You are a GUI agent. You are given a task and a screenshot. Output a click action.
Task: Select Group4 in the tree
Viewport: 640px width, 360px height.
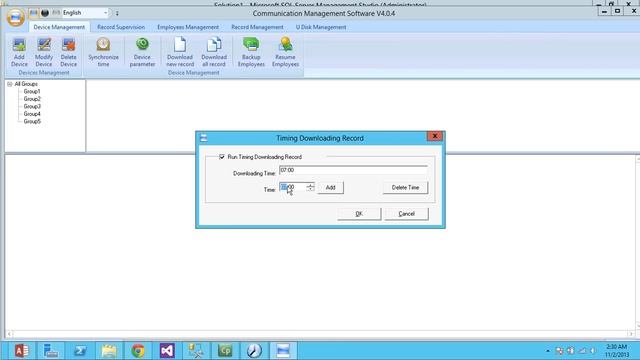coord(32,114)
